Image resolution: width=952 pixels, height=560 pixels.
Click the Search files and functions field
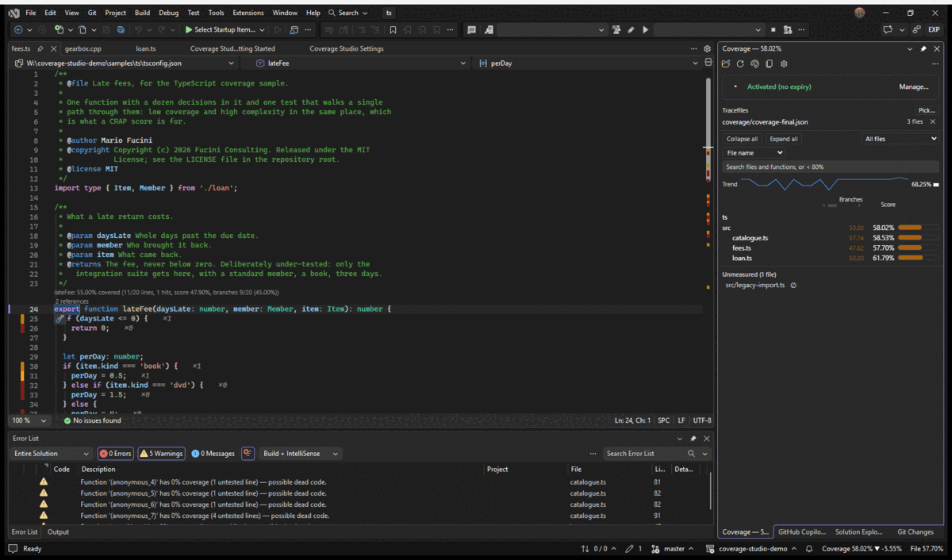(831, 167)
